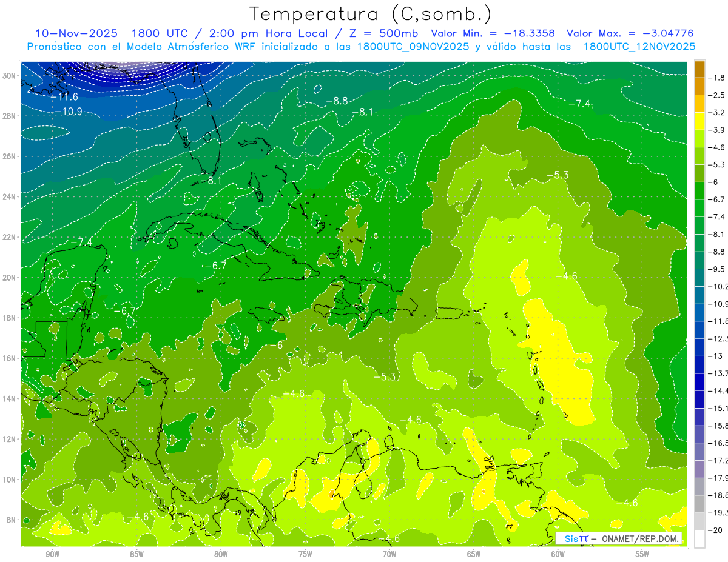
Task: Click the "-6.7" contour label south of Cuba
Action: [215, 266]
